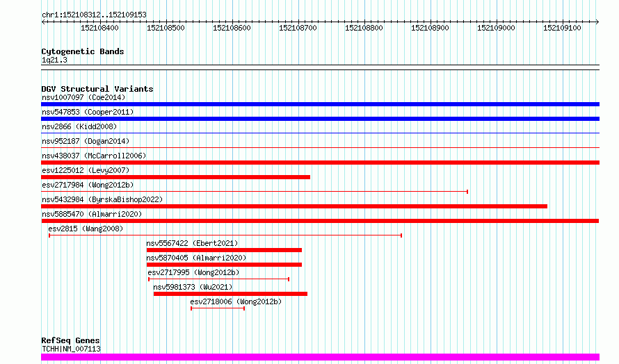Click ruler position 152109100
Image resolution: width=619 pixels, height=364 pixels.
pos(562,28)
